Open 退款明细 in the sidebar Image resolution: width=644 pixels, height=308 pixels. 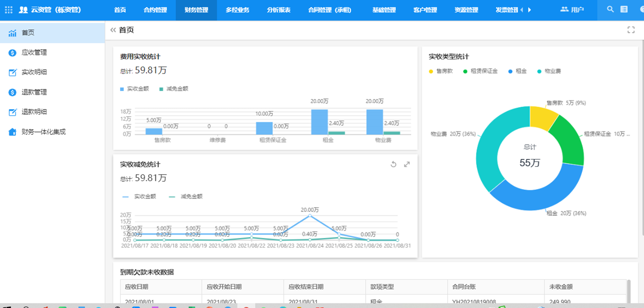pyautogui.click(x=34, y=112)
